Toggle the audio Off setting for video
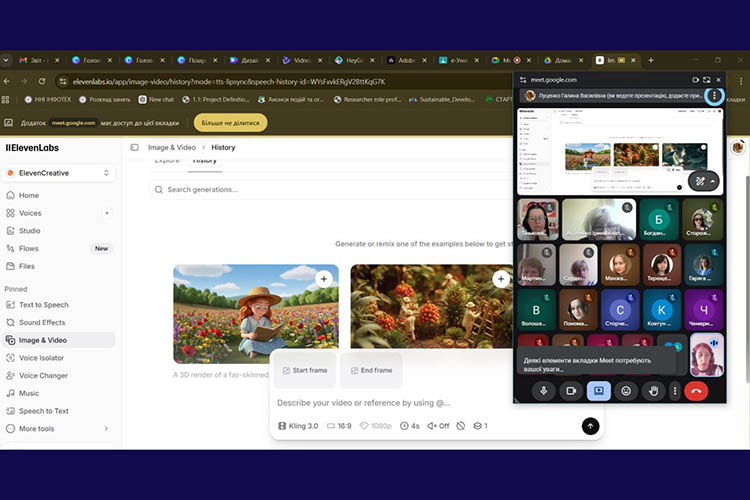Screen dimensions: 750x500 [x=438, y=426]
